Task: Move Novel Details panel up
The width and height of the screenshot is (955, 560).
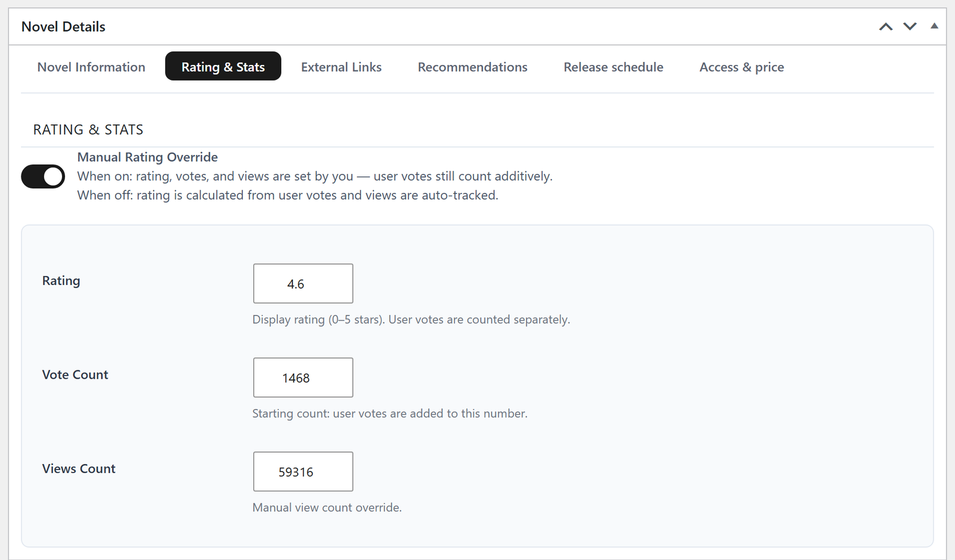Action: click(x=886, y=27)
